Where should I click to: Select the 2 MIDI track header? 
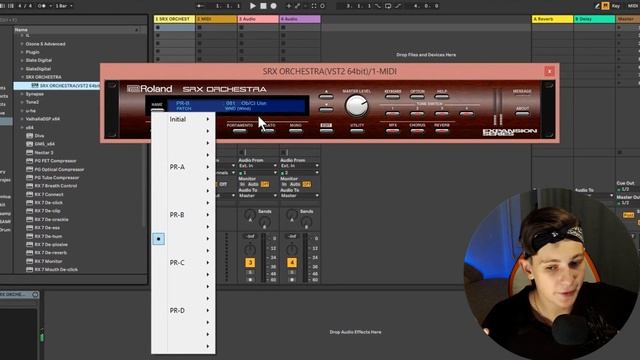click(216, 19)
